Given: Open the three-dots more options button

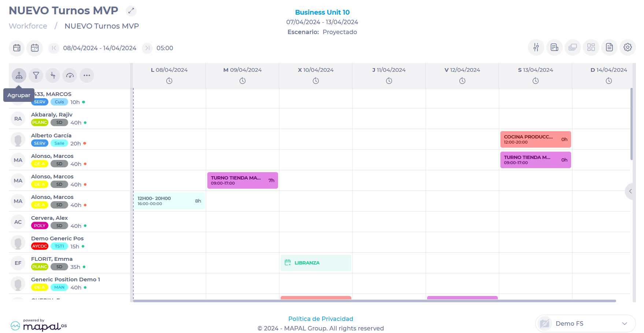Looking at the screenshot, I should pos(87,76).
